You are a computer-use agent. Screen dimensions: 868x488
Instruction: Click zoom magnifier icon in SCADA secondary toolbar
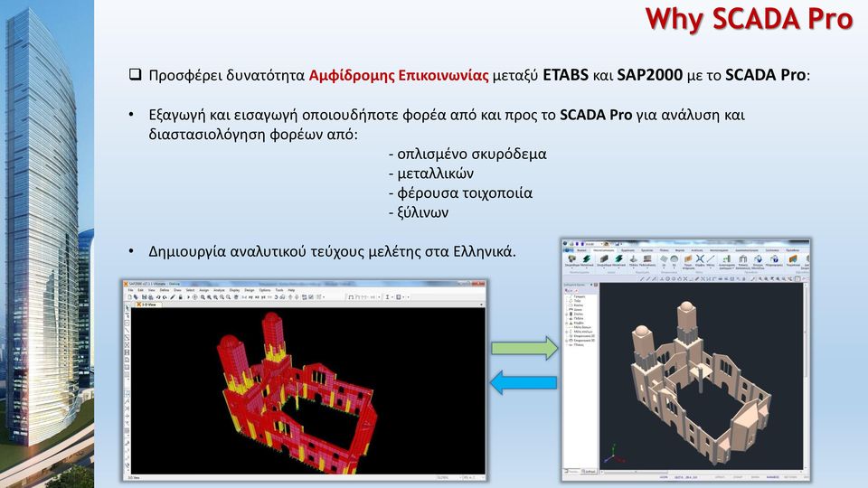pyautogui.click(x=760, y=279)
